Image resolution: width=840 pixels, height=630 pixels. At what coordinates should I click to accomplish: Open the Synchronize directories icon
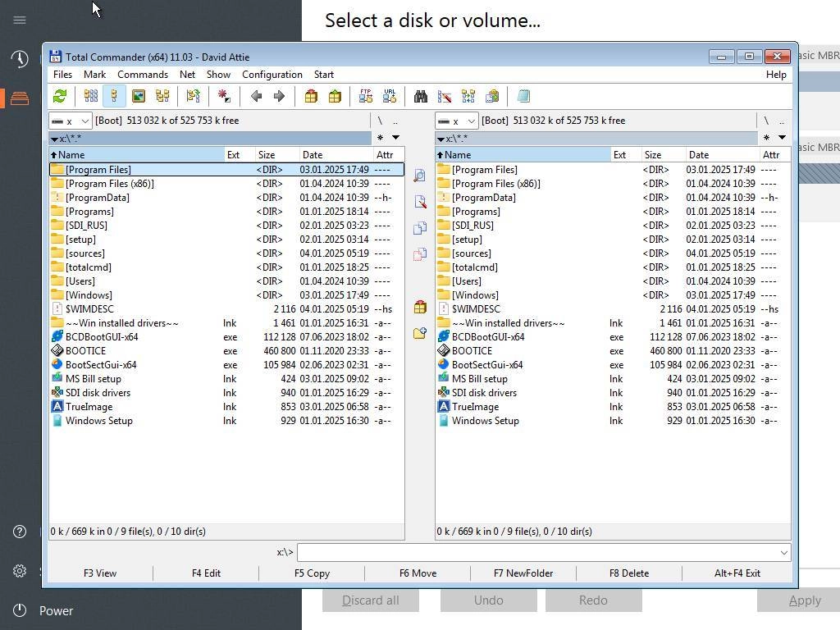coord(468,97)
